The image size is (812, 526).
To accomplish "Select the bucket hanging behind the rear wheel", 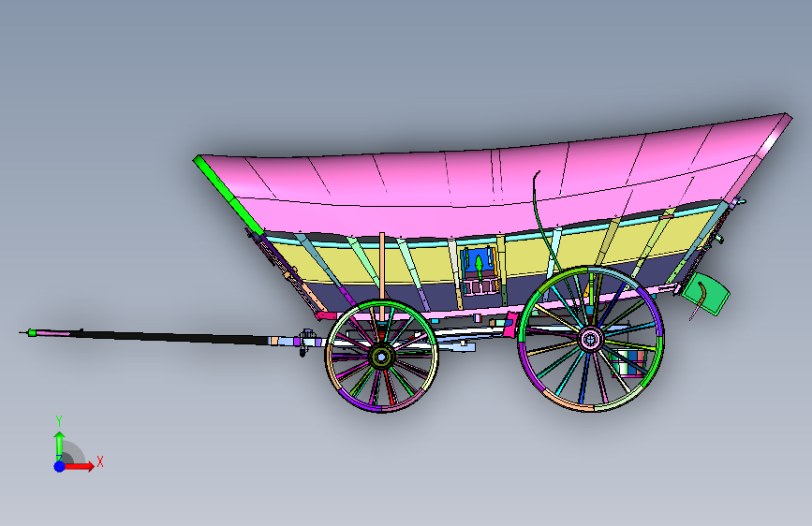I will (628, 362).
